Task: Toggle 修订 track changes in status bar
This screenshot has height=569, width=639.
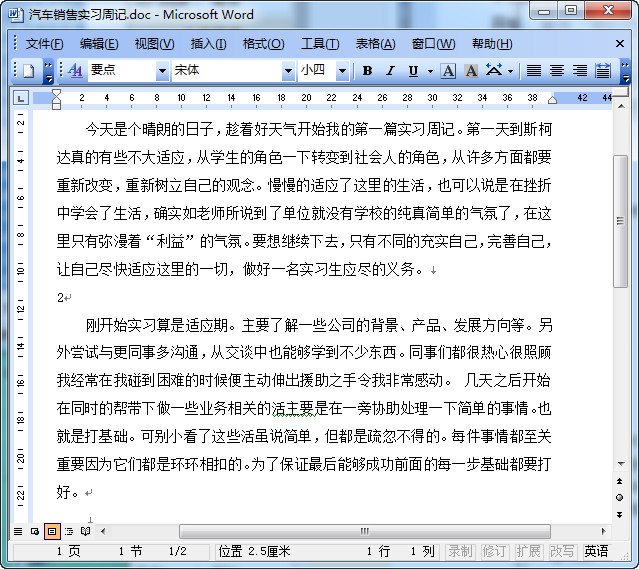Action: coord(494,551)
